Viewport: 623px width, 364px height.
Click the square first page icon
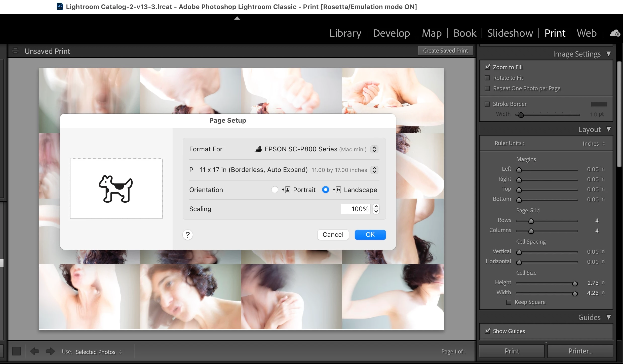(x=16, y=351)
